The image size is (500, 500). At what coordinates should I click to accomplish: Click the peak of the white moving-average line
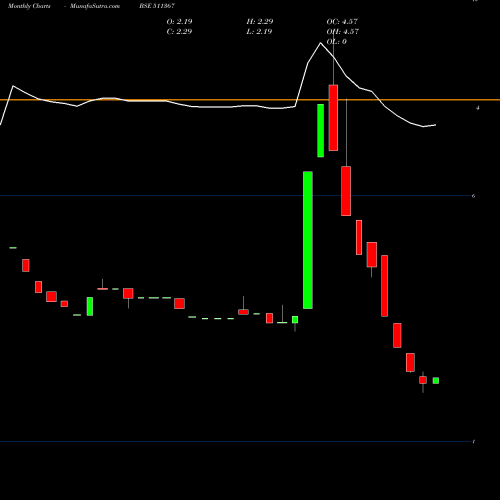pos(321,43)
